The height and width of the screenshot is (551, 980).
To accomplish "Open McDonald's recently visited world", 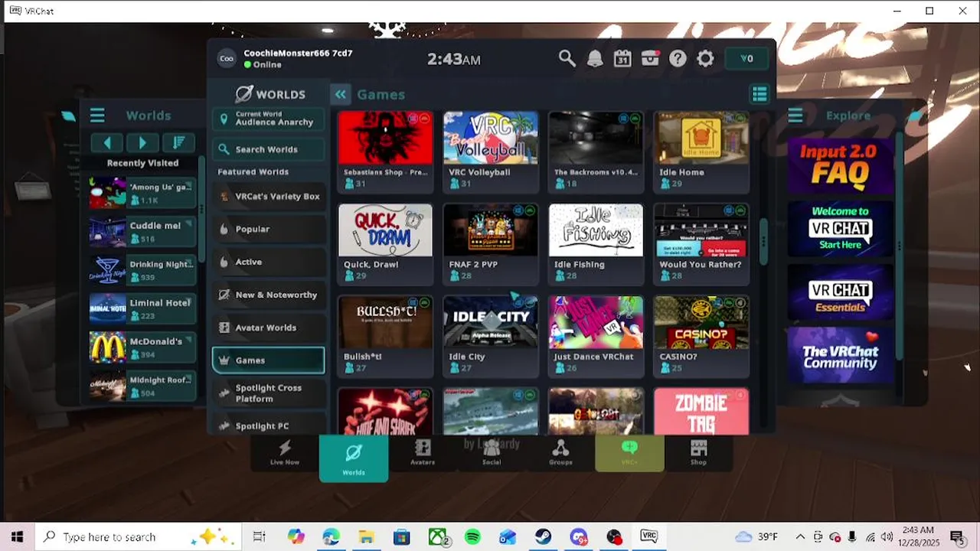I will tap(142, 347).
